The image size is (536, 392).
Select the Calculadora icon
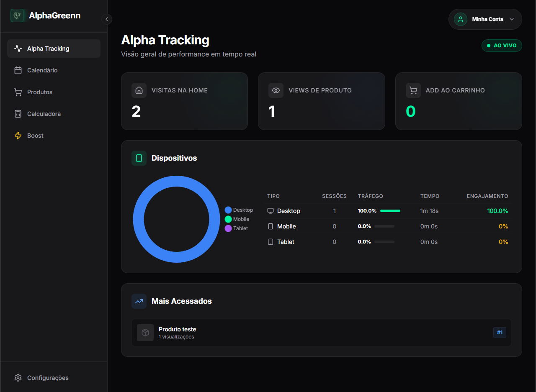coord(18,113)
